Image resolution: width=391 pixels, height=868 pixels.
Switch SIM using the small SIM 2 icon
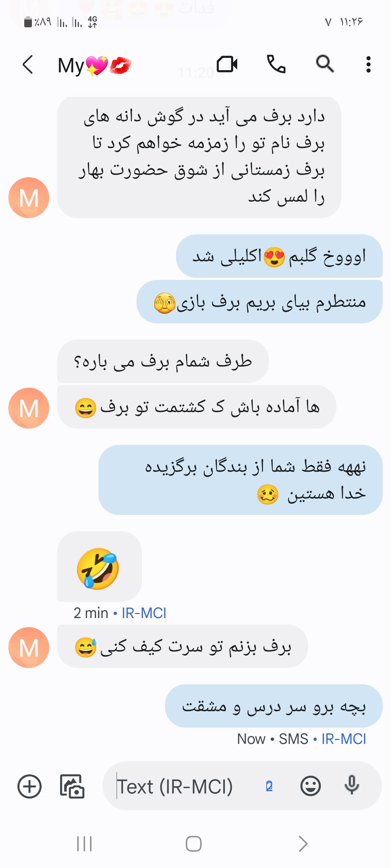[269, 786]
